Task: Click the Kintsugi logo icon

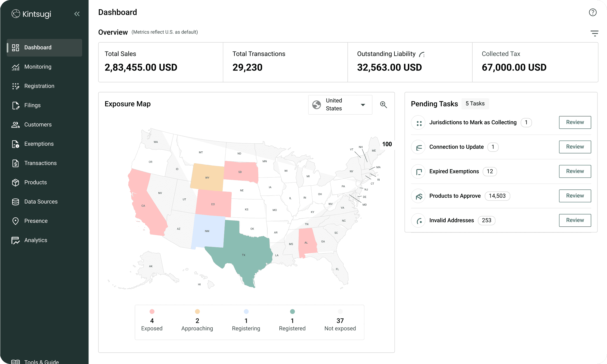Action: 16,14
